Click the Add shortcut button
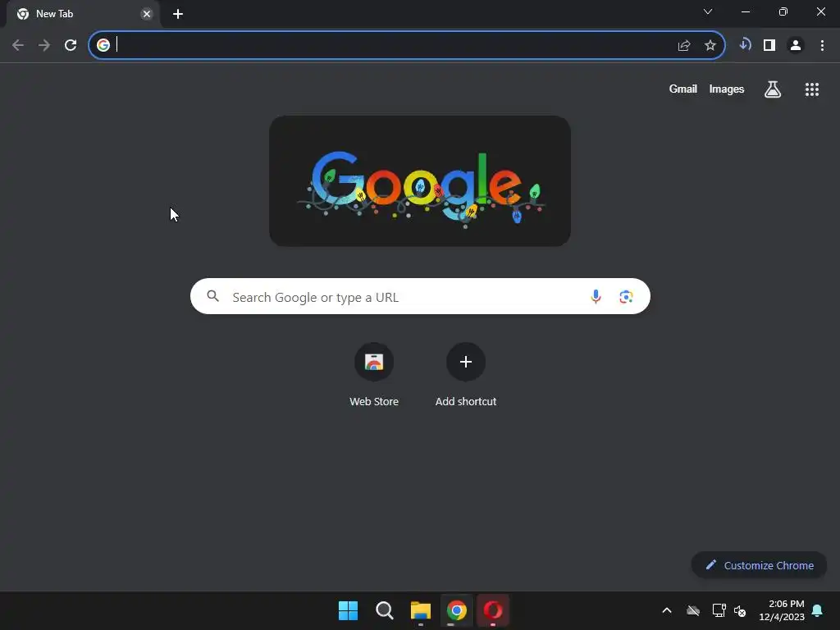 466,375
